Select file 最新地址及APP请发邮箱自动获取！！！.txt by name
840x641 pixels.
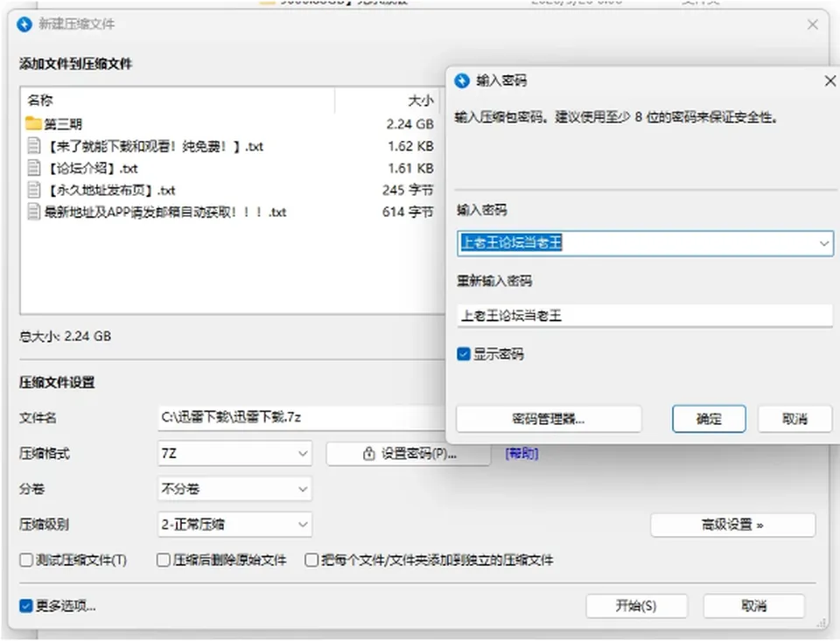pos(165,213)
